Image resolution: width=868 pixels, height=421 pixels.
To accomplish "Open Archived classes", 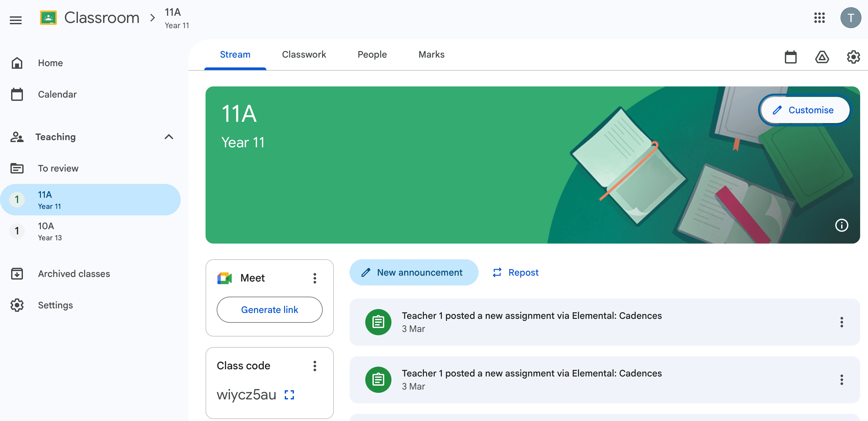I will pyautogui.click(x=90, y=273).
